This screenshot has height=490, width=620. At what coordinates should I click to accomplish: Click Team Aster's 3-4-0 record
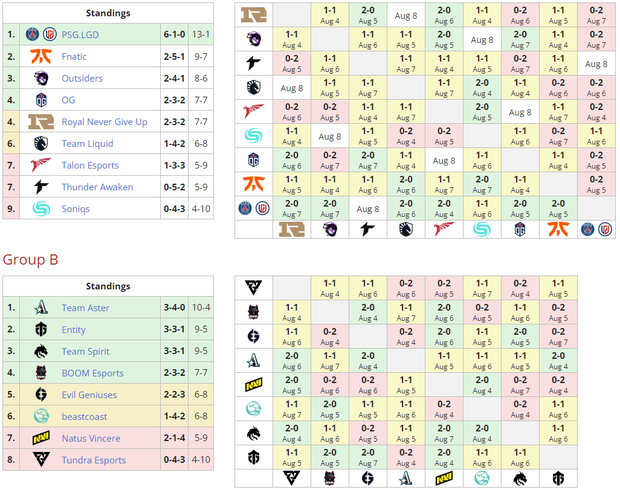pos(174,308)
